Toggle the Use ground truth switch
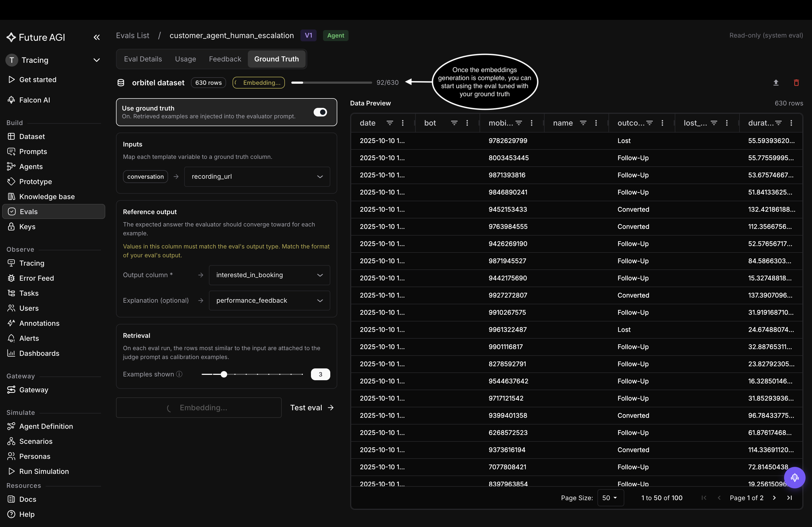The image size is (812, 527). pyautogui.click(x=320, y=112)
